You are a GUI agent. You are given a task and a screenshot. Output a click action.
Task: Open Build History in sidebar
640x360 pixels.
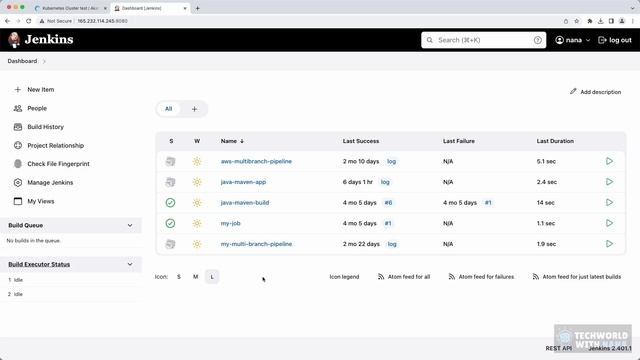(39, 127)
